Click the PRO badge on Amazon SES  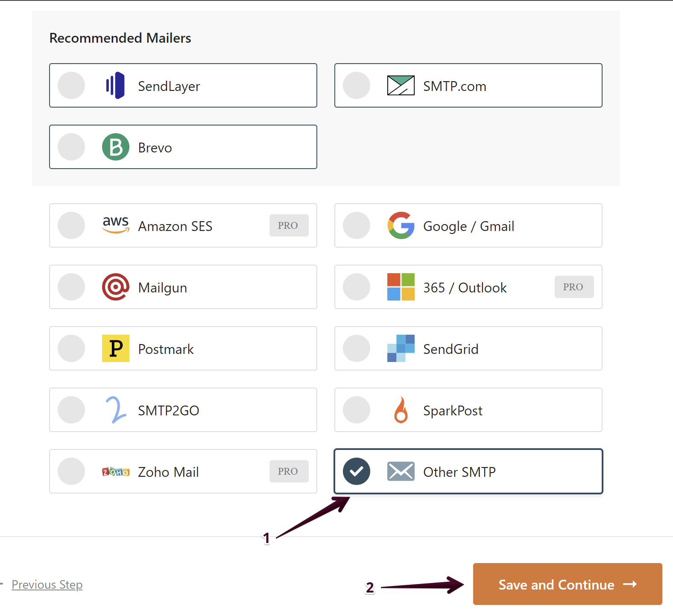tap(289, 225)
